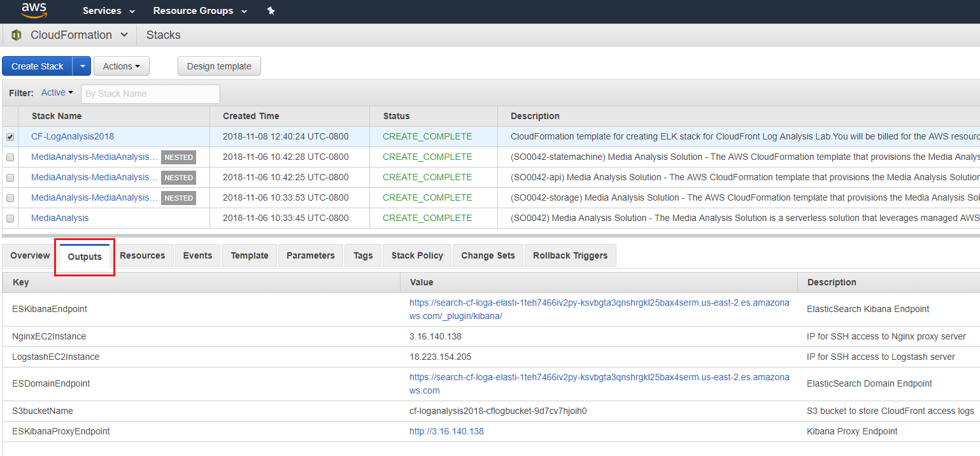980x456 pixels.
Task: Open the Stack Policy tab
Action: point(417,255)
